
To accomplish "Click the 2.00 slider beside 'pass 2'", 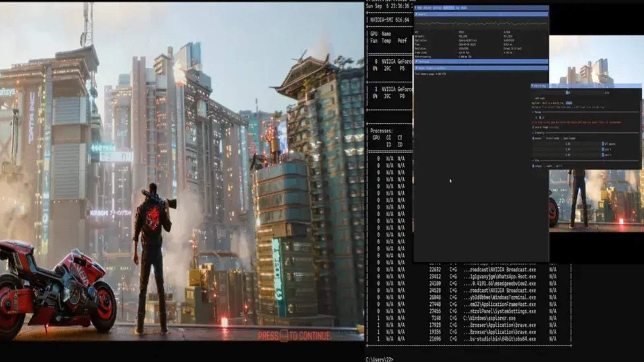I will [566, 154].
